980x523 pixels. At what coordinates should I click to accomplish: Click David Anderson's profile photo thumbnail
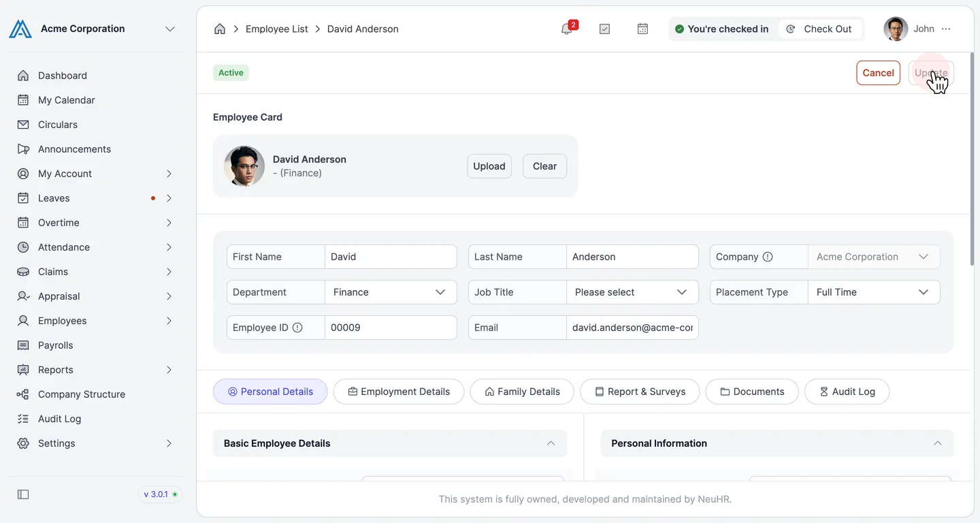coord(244,166)
